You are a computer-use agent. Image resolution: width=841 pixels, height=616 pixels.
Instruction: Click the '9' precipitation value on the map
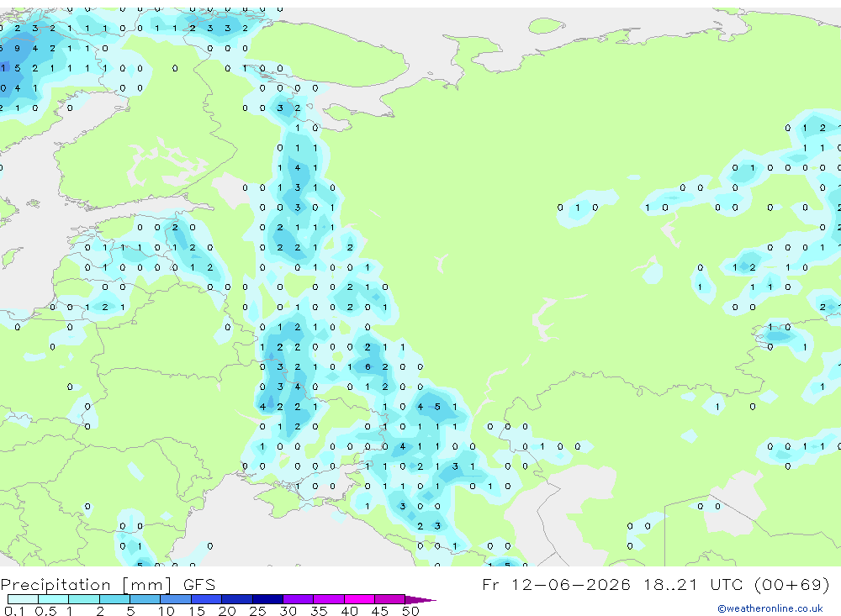coord(18,48)
